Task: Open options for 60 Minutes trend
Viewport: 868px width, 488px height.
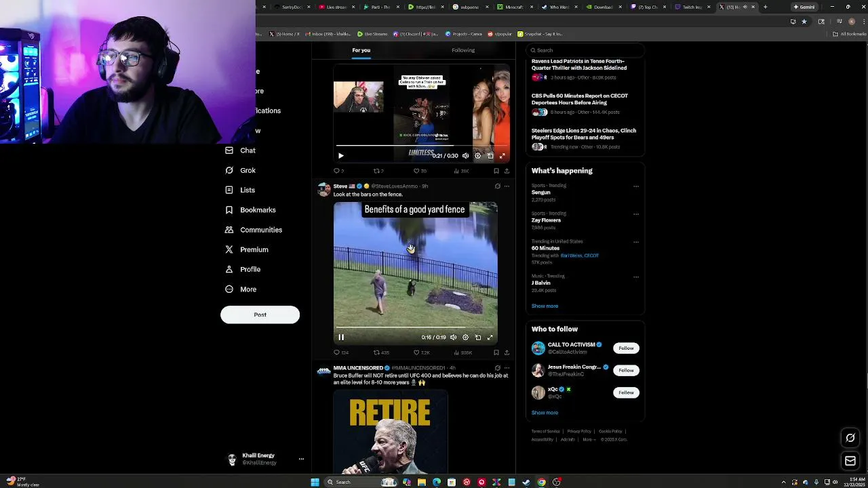Action: click(636, 242)
